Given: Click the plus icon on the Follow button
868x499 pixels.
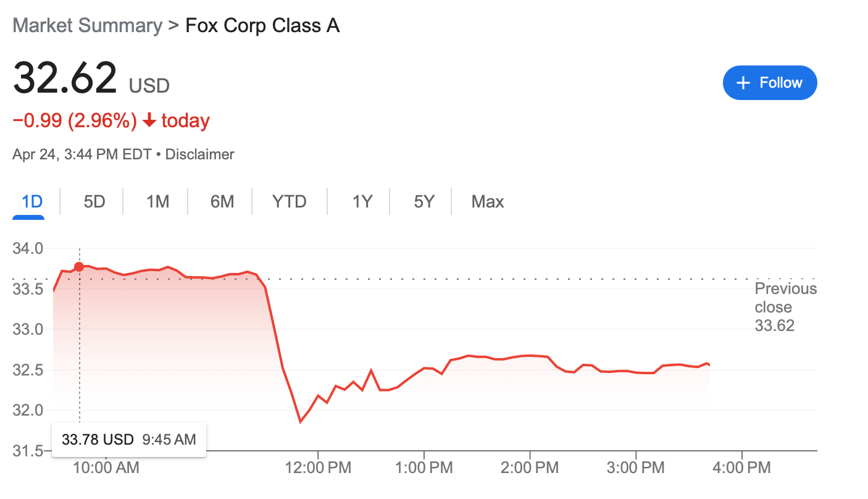Looking at the screenshot, I should (743, 82).
